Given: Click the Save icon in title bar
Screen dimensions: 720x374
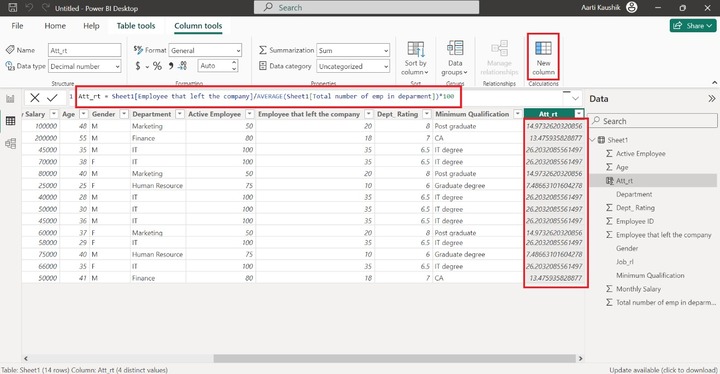Looking at the screenshot, I should (13, 8).
